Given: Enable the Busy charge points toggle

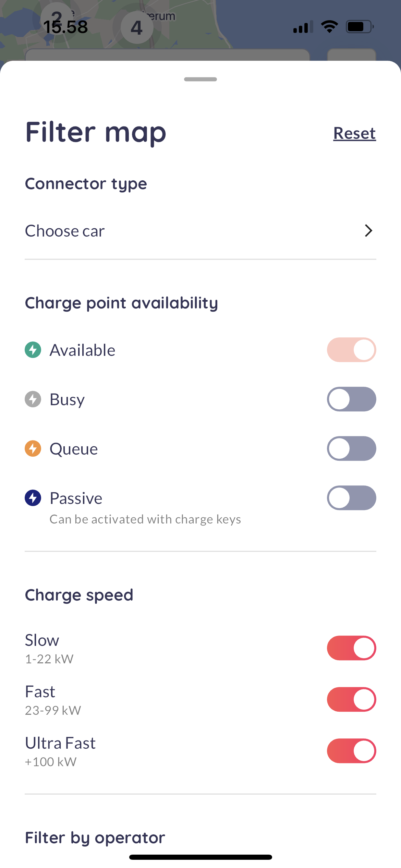Looking at the screenshot, I should click(x=351, y=399).
